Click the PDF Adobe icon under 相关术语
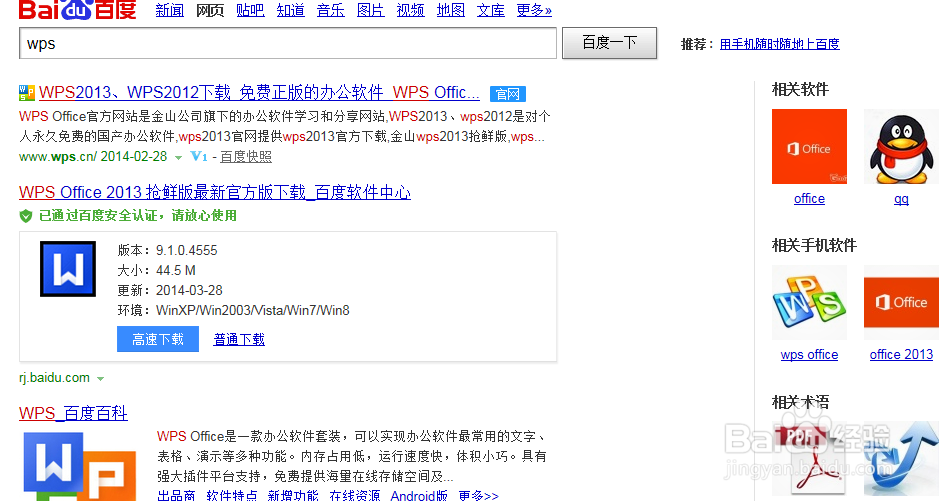This screenshot has width=944, height=501. (x=809, y=459)
